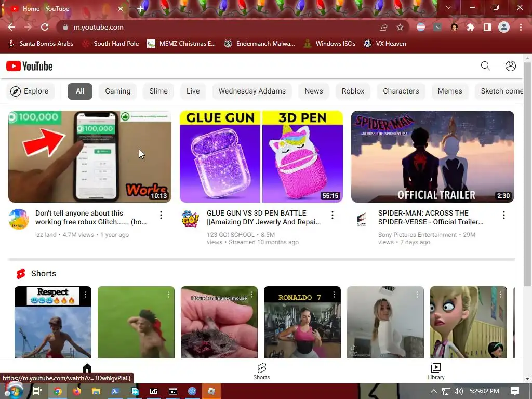Viewport: 532px width, 399px height.
Task: Show hidden system tray icons
Action: pos(434,391)
